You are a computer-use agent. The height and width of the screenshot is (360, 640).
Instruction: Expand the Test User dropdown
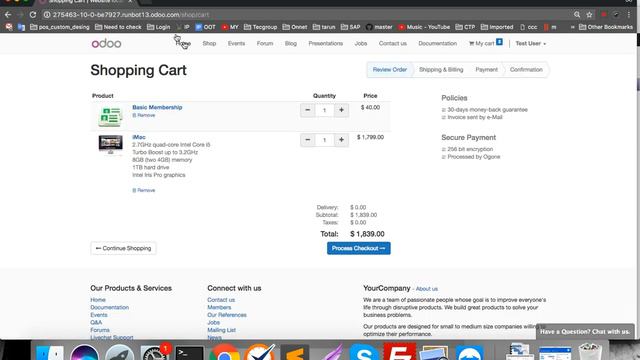(531, 43)
